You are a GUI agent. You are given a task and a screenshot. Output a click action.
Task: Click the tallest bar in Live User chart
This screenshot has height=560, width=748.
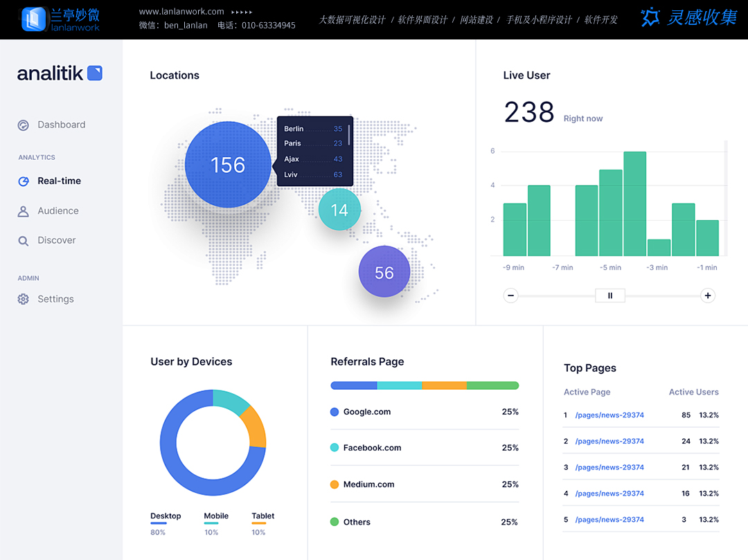(634, 204)
